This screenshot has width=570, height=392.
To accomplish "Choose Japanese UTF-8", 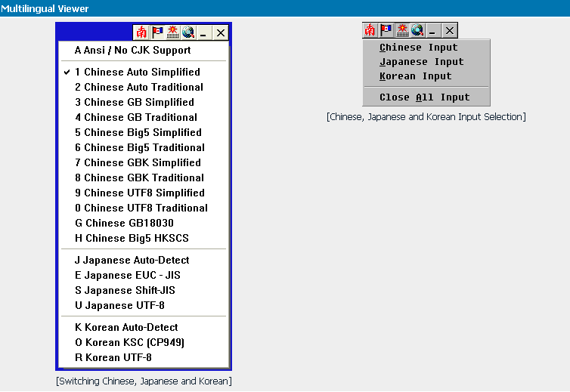I will [x=144, y=305].
